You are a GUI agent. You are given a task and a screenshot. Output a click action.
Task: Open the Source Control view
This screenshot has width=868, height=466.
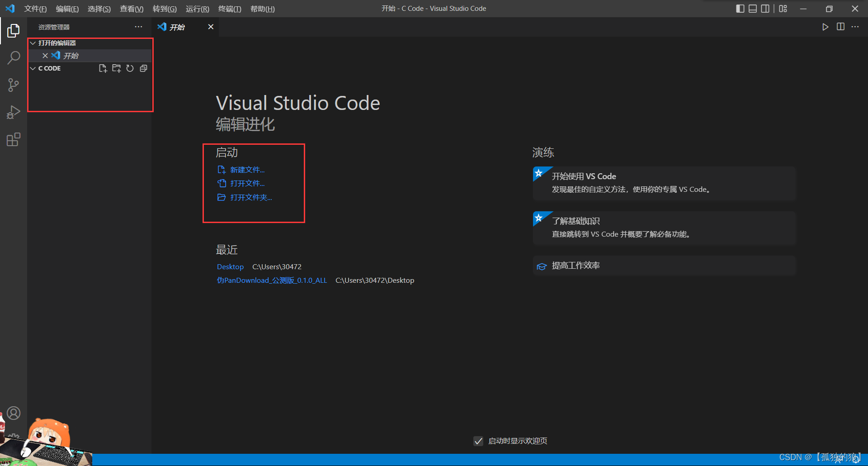(x=14, y=85)
